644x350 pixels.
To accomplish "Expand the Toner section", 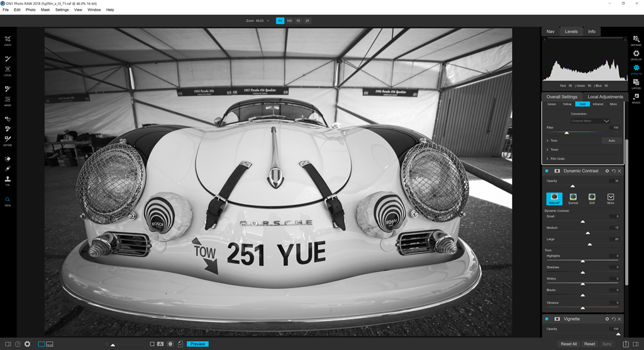I will coord(554,150).
